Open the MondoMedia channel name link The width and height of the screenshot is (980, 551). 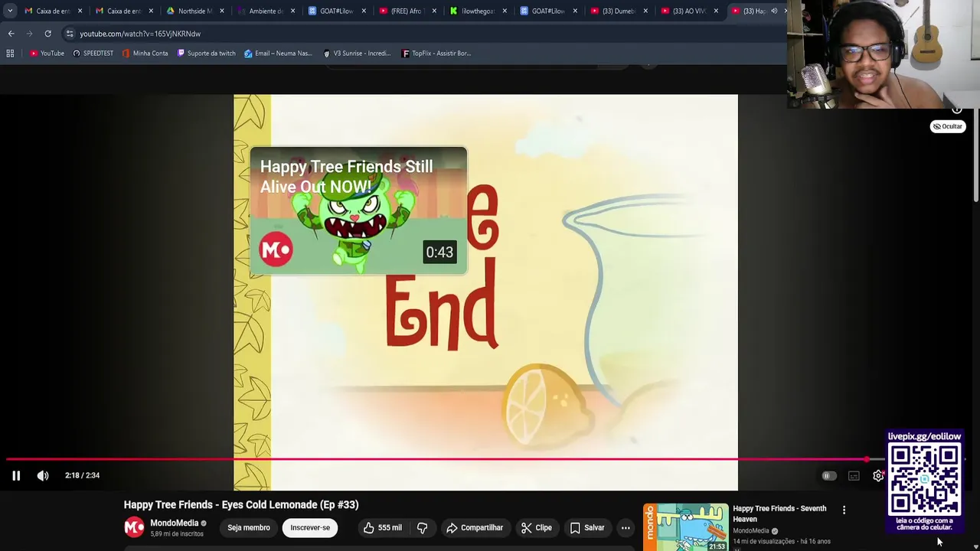point(175,523)
